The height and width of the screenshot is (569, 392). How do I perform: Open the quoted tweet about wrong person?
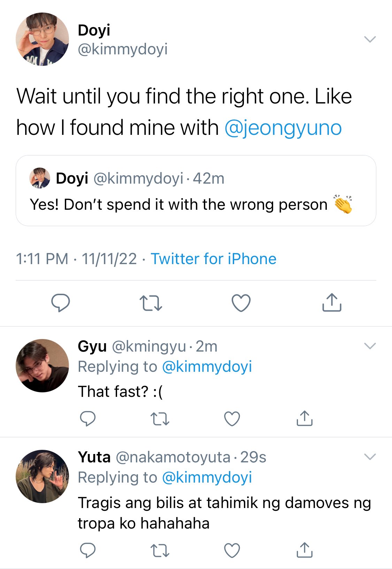coord(196,191)
